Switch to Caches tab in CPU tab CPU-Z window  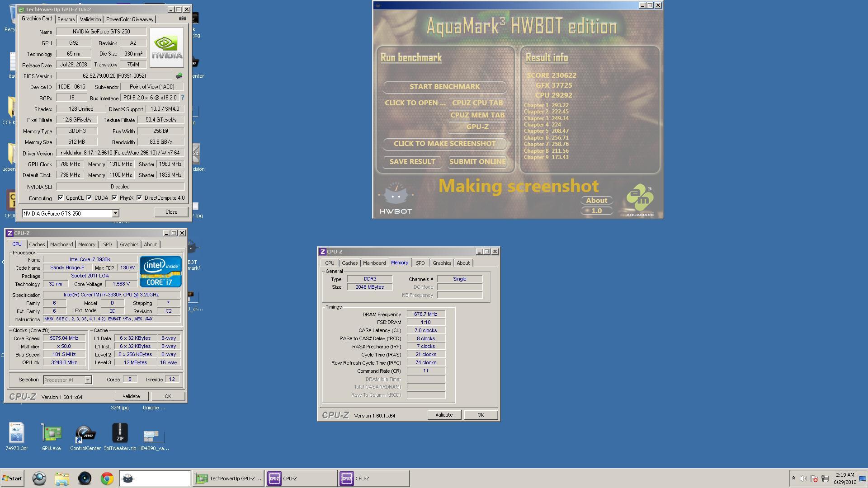[37, 244]
